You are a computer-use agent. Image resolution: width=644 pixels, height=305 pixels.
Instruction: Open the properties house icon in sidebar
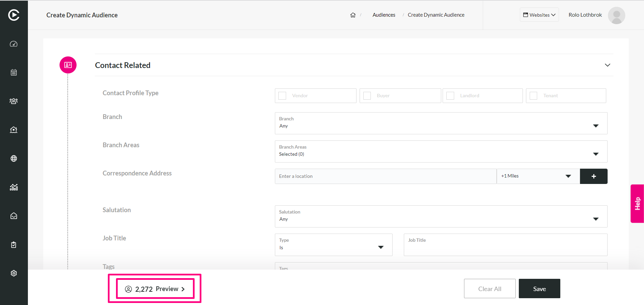click(x=14, y=130)
